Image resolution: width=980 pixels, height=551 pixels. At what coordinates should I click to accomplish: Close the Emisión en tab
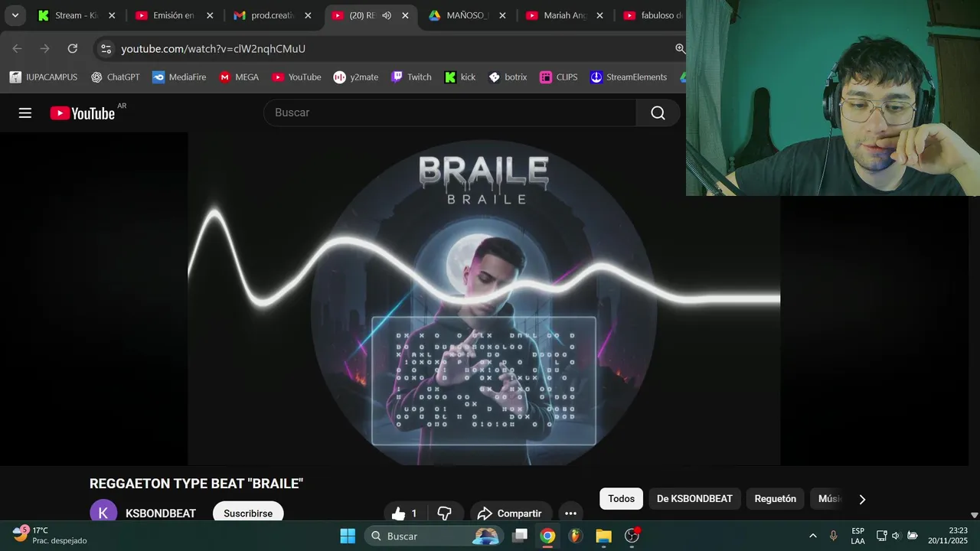click(210, 15)
